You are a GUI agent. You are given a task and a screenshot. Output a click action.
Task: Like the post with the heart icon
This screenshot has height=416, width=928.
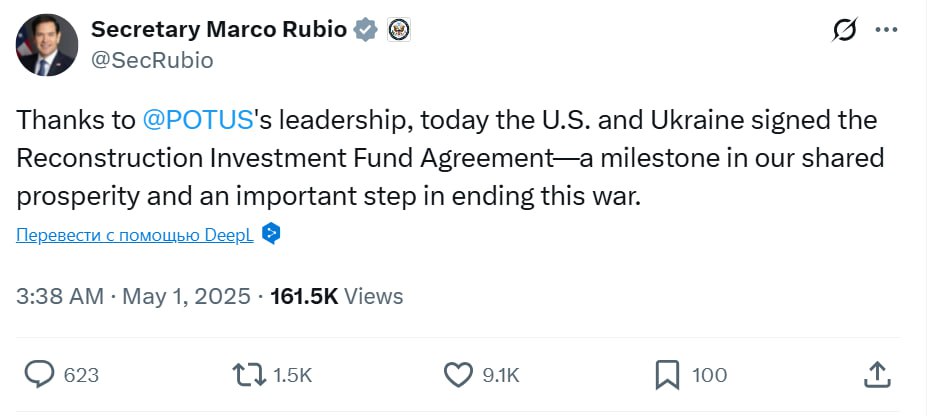(x=458, y=375)
